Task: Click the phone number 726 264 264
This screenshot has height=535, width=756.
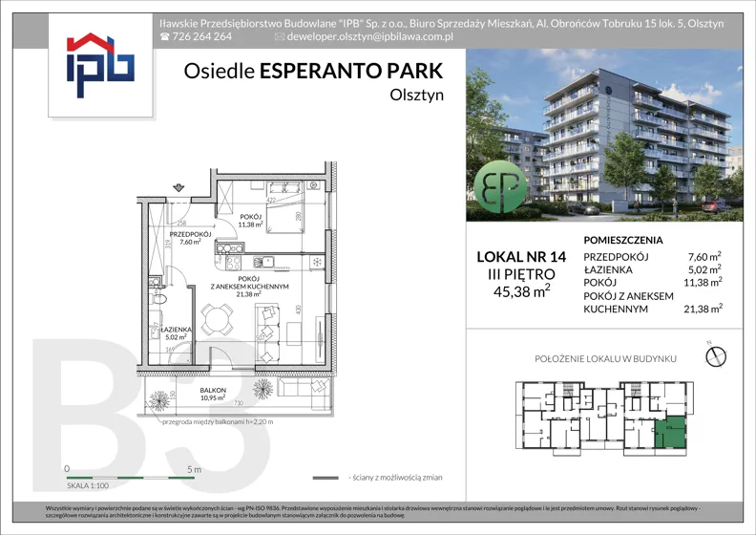Action: coord(202,36)
